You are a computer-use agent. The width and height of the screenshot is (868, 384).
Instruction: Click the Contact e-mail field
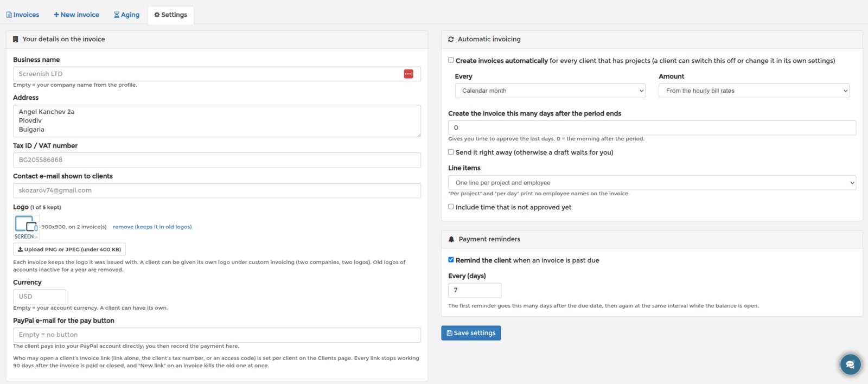[x=217, y=190]
